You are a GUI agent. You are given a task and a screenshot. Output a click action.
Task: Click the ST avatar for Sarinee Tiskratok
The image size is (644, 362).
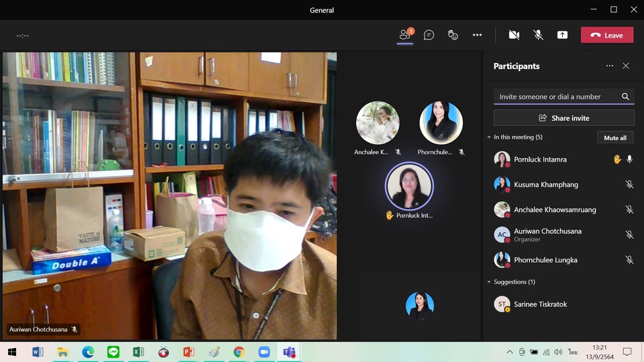(x=502, y=304)
